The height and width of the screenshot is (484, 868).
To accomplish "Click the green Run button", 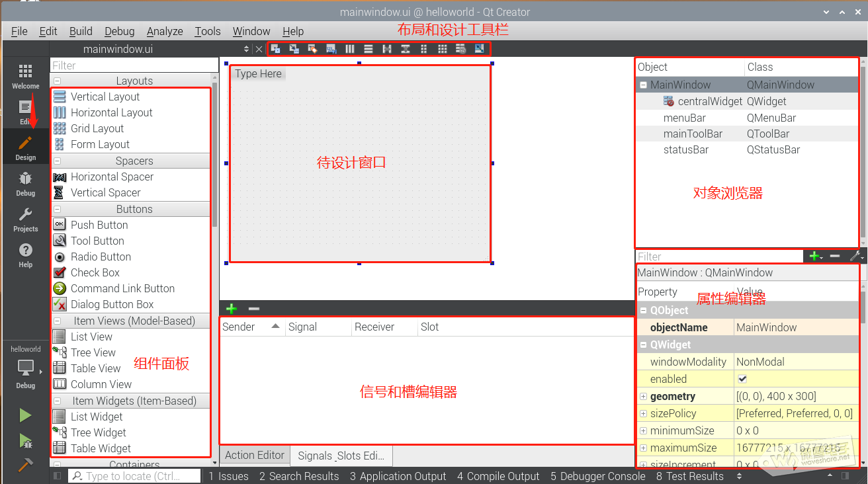I will point(25,415).
